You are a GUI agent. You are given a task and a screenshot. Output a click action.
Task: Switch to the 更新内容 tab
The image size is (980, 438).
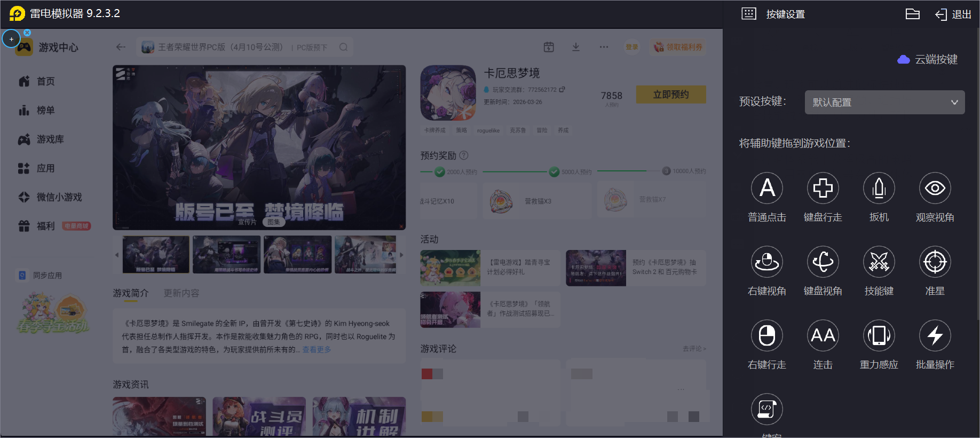pyautogui.click(x=181, y=293)
